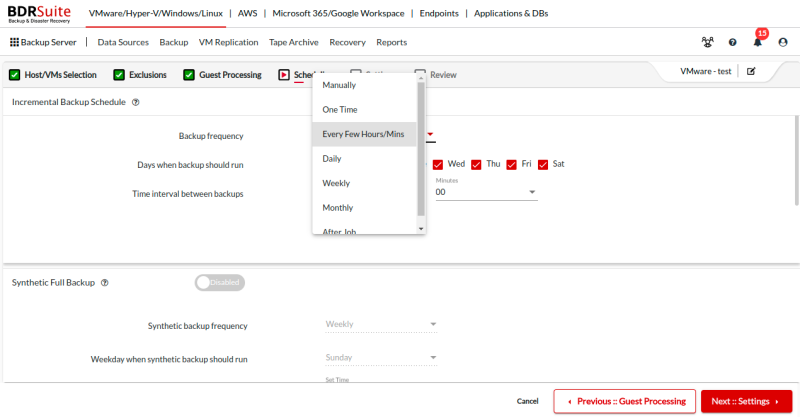Image resolution: width=800 pixels, height=417 pixels.
Task: Uncheck the Sat day checkbox
Action: click(x=544, y=164)
